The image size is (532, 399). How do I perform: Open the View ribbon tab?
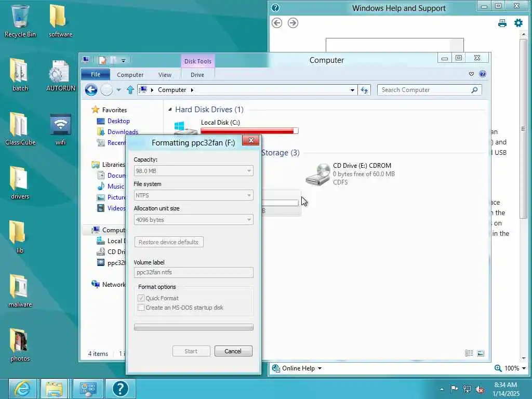pos(165,75)
